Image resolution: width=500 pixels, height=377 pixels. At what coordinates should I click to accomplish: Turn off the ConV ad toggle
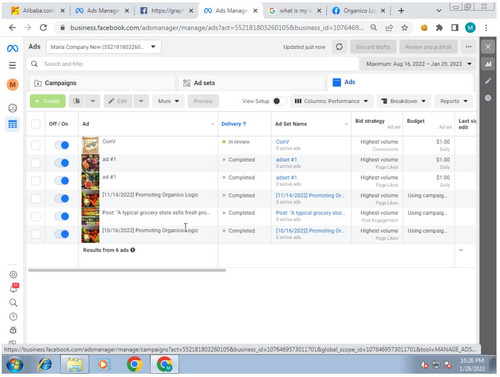(x=62, y=145)
